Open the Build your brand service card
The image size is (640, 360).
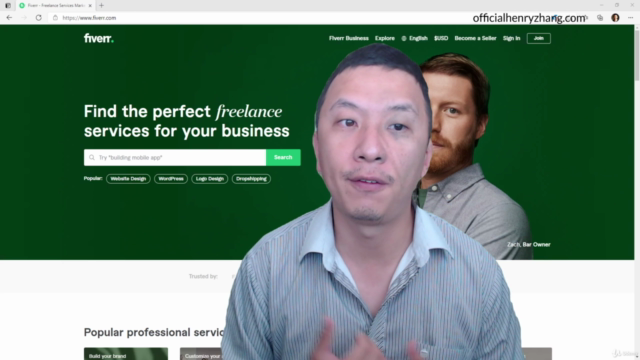pyautogui.click(x=126, y=354)
